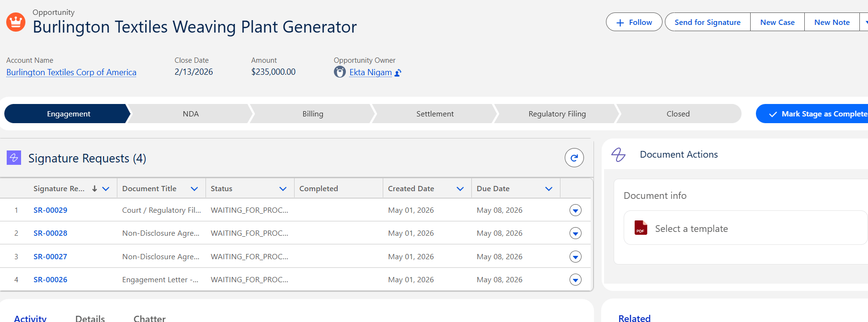Select the Regulatory Filing stage
The width and height of the screenshot is (868, 322).
click(557, 114)
